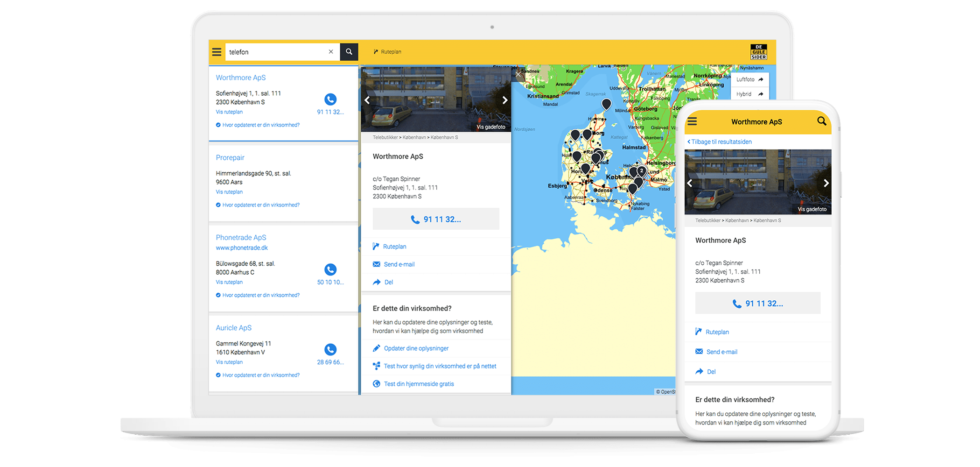Switch map to Hybrid view
This screenshot has width=980, height=467.
tap(749, 94)
